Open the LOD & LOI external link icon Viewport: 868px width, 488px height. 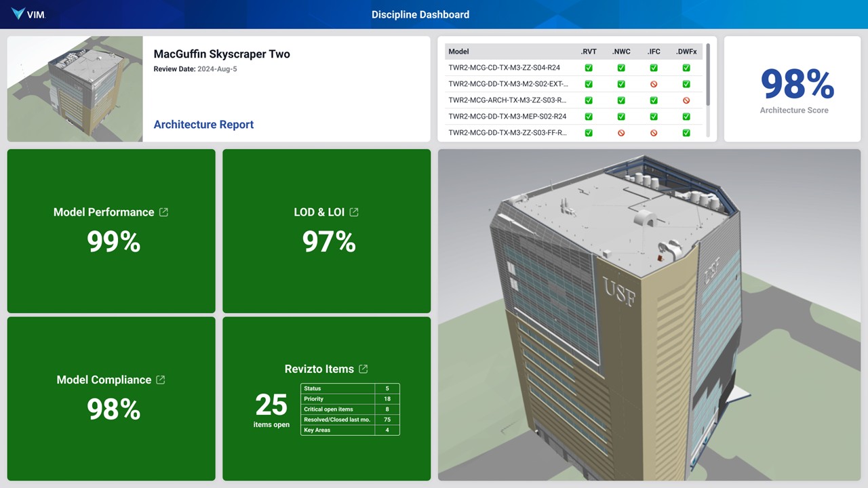pyautogui.click(x=354, y=212)
